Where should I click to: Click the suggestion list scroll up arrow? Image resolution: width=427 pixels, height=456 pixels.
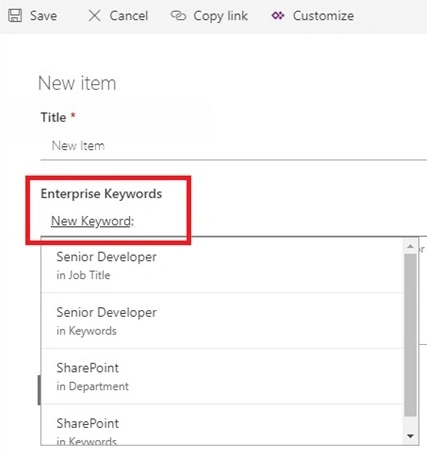(410, 246)
